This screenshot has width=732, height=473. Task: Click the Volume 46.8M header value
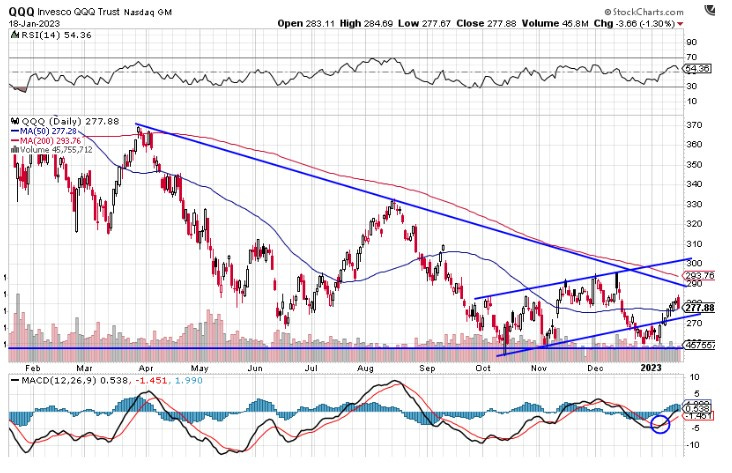pyautogui.click(x=555, y=23)
